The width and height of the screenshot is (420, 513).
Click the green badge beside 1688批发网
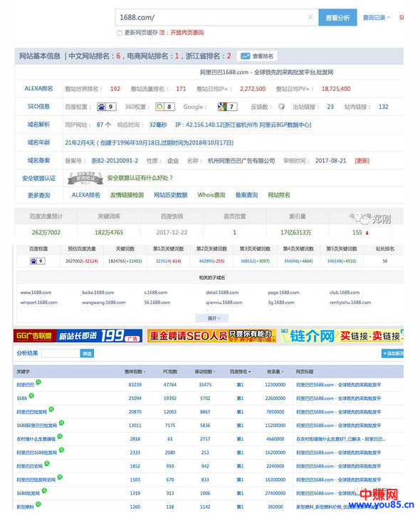[x=44, y=490]
